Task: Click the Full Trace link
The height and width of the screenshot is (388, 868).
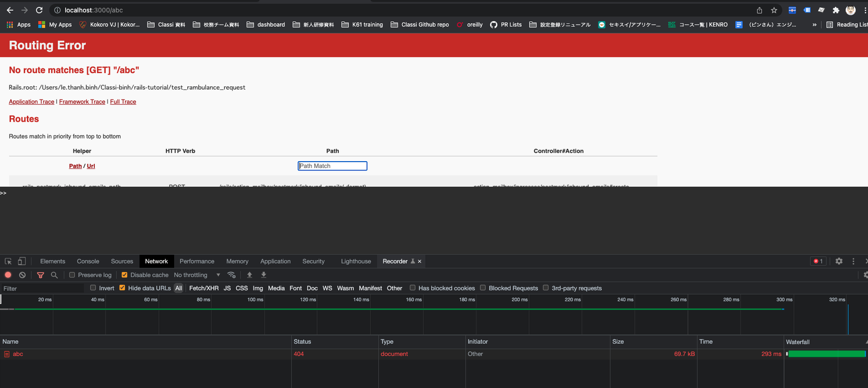Action: click(123, 102)
